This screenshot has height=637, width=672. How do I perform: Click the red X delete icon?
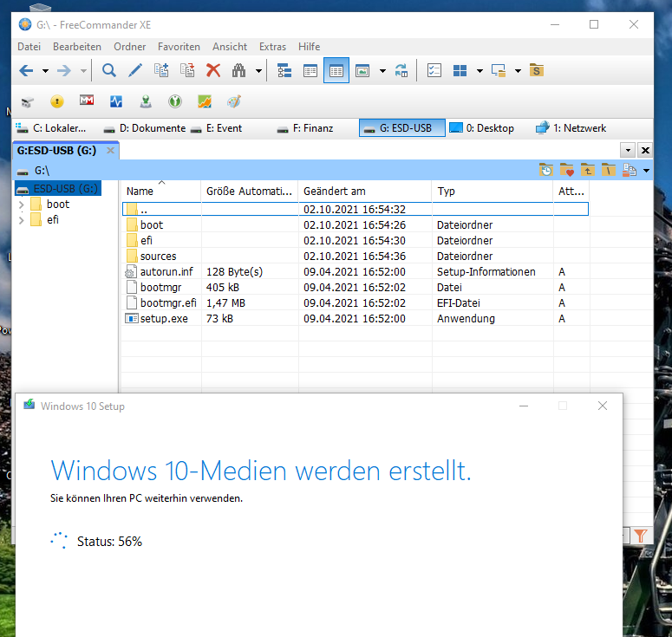(x=213, y=71)
